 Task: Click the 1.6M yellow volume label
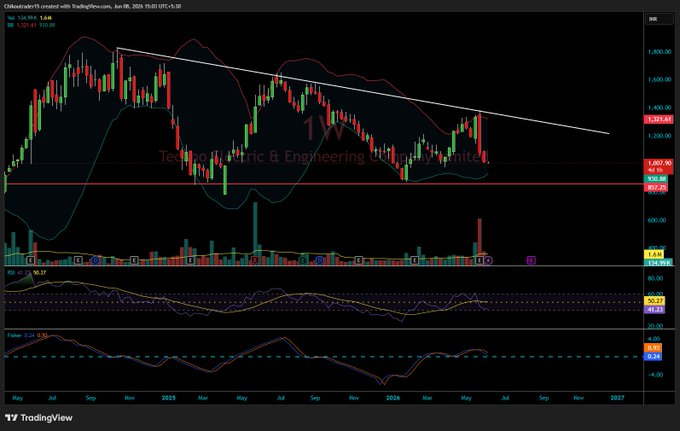coord(654,255)
